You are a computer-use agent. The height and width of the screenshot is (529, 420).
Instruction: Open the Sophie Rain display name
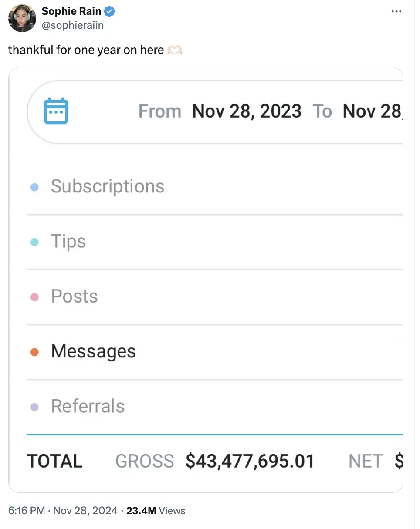pyautogui.click(x=71, y=12)
